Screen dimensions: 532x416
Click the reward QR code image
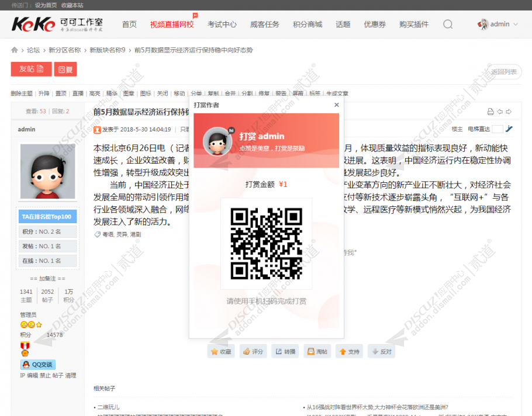click(267, 244)
